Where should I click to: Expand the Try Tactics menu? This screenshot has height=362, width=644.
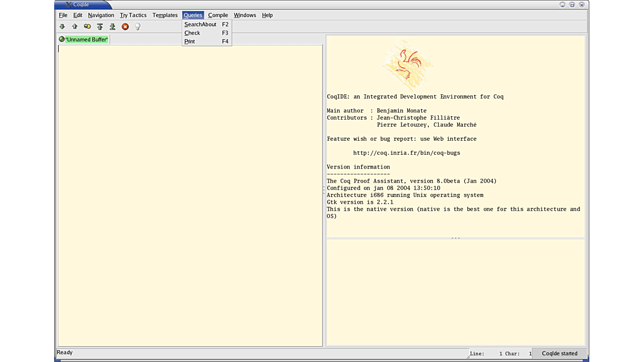pyautogui.click(x=133, y=15)
